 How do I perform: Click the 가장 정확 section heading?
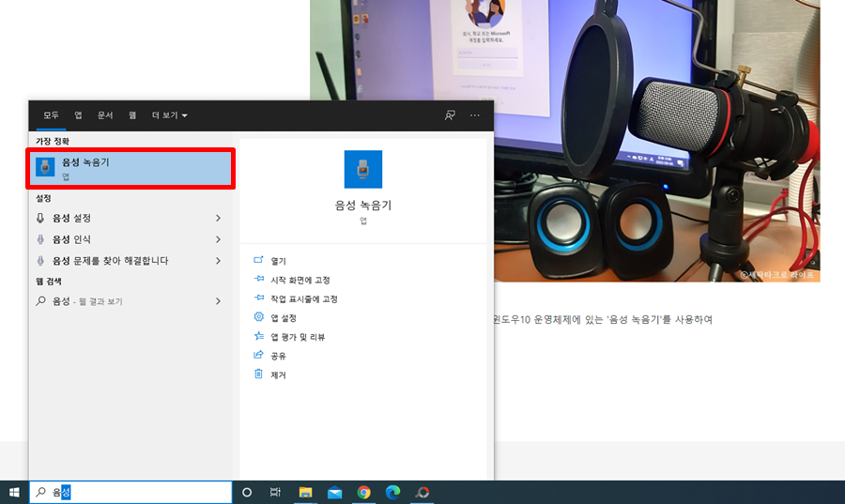point(53,141)
